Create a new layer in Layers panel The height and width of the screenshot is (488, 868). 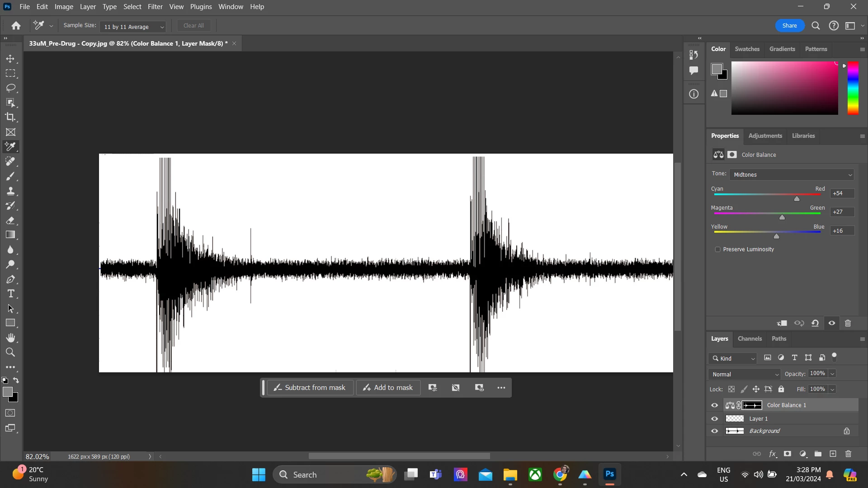click(833, 454)
